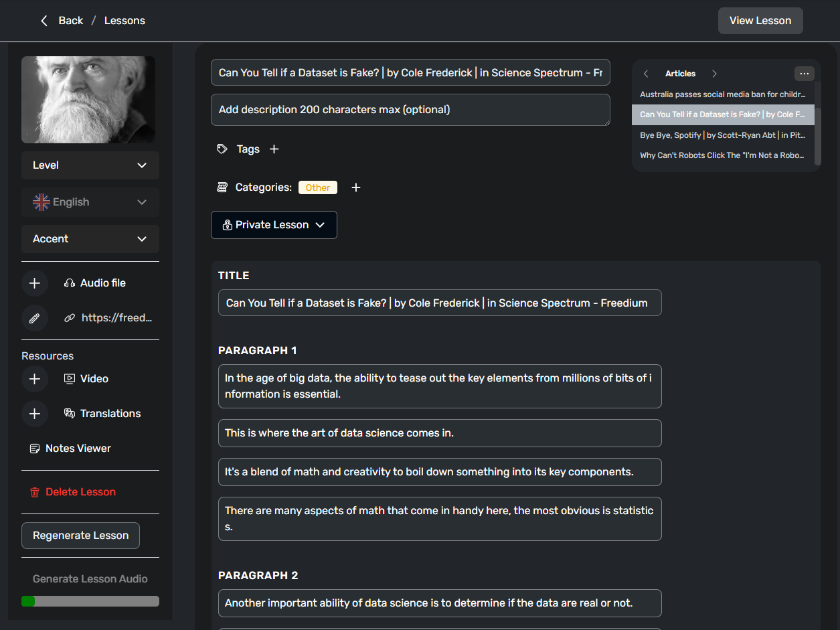Click the description text field

pyautogui.click(x=410, y=110)
